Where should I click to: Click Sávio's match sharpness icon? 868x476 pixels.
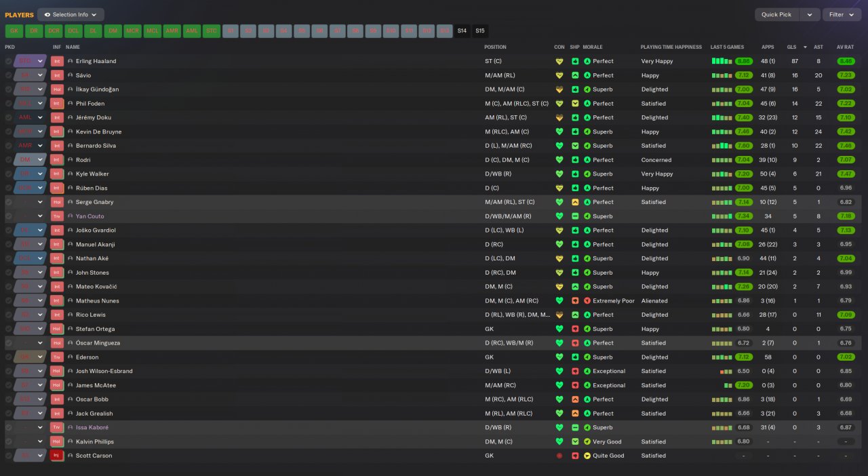pos(575,75)
